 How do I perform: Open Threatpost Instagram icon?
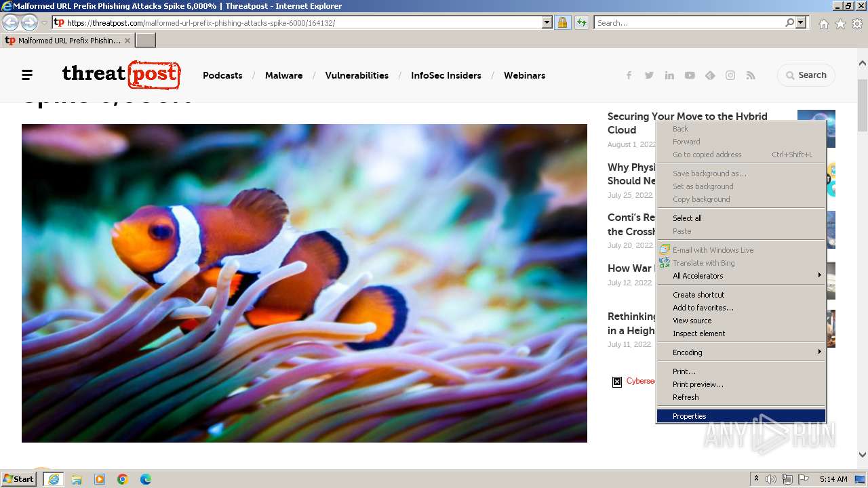pyautogui.click(x=730, y=75)
